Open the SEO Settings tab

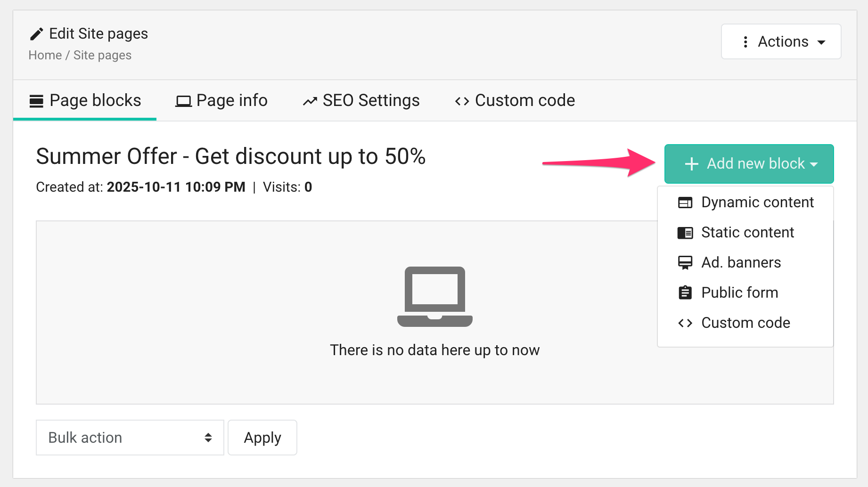point(361,101)
